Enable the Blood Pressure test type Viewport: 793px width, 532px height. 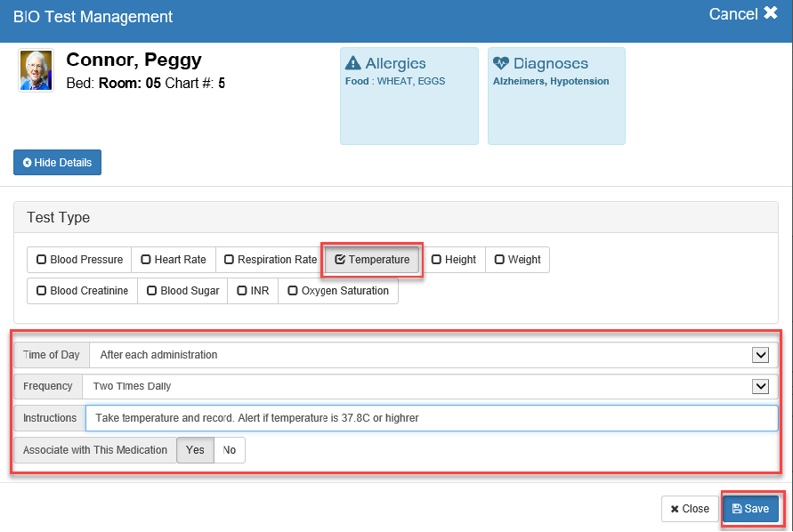(79, 260)
